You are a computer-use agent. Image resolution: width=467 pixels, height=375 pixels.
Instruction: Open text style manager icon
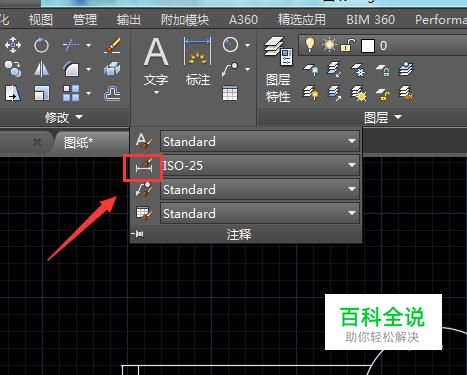pyautogui.click(x=144, y=141)
